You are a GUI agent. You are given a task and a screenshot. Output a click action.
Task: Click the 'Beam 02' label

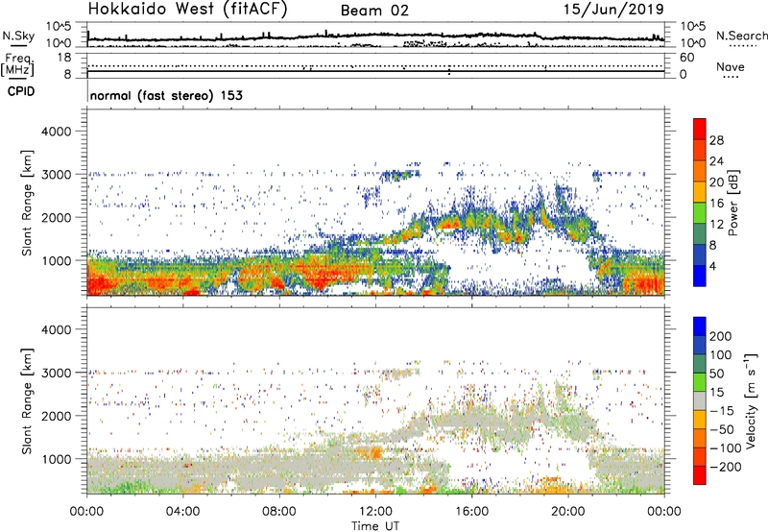[x=374, y=11]
